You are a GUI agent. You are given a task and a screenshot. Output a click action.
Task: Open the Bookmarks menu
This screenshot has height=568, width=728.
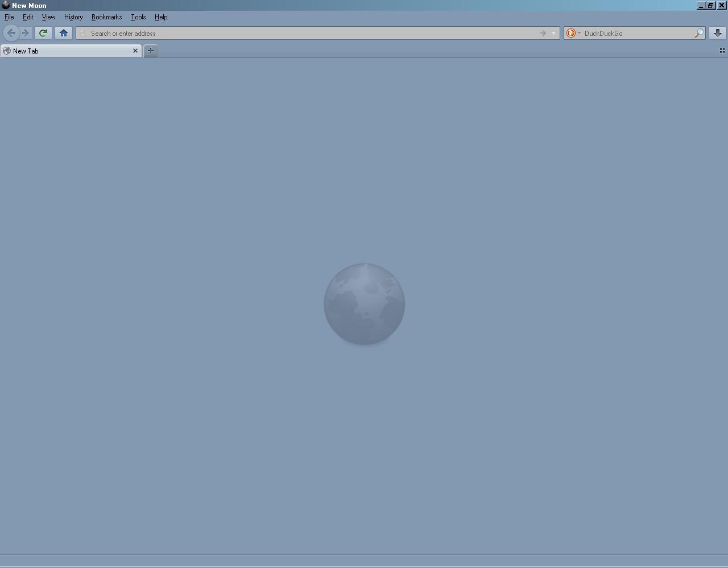click(x=106, y=17)
